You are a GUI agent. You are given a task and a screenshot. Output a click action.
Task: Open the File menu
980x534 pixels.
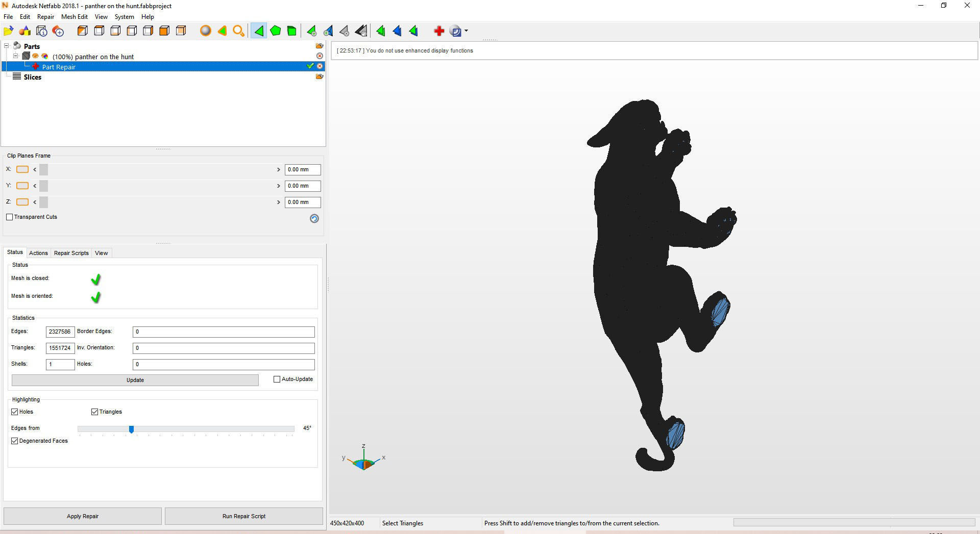coord(8,17)
